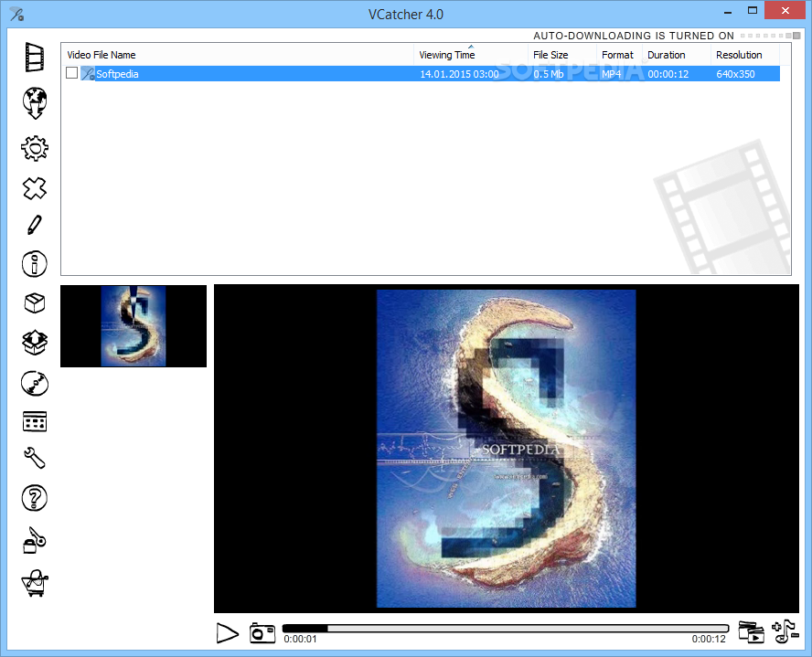The image size is (812, 657).
Task: Open the globe download icon
Action: (35, 102)
